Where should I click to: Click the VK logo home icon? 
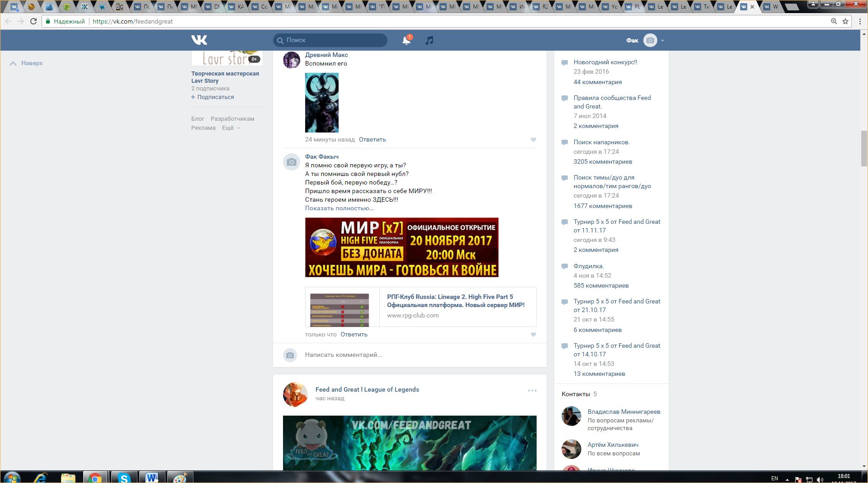pos(199,40)
